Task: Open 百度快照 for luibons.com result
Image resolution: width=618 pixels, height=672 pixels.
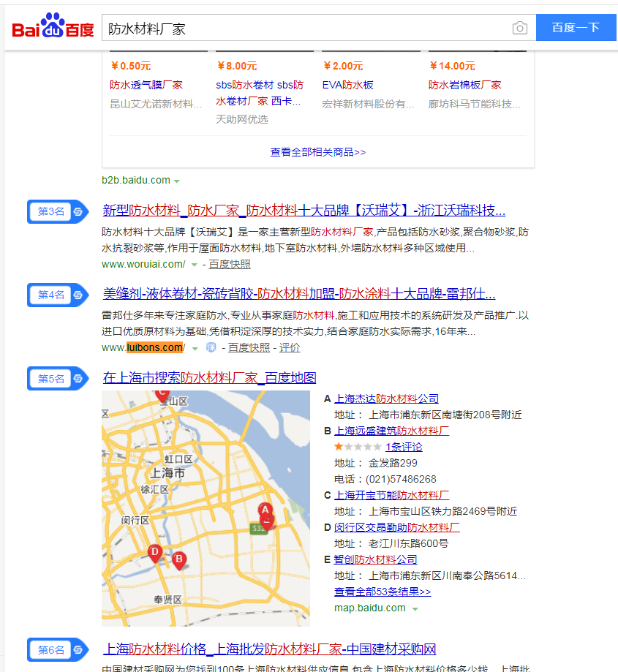Action: [249, 347]
